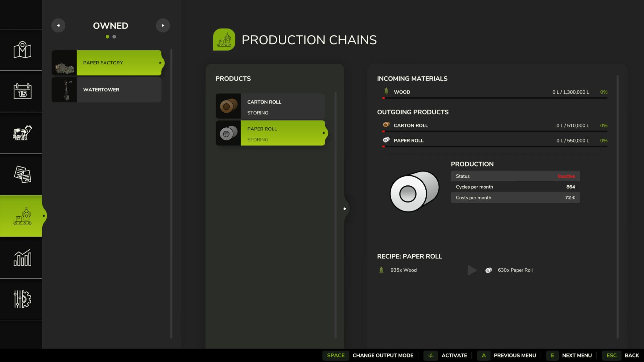Open the map overview sidebar icon
Screen dimensions: 644x362
(x=22, y=50)
